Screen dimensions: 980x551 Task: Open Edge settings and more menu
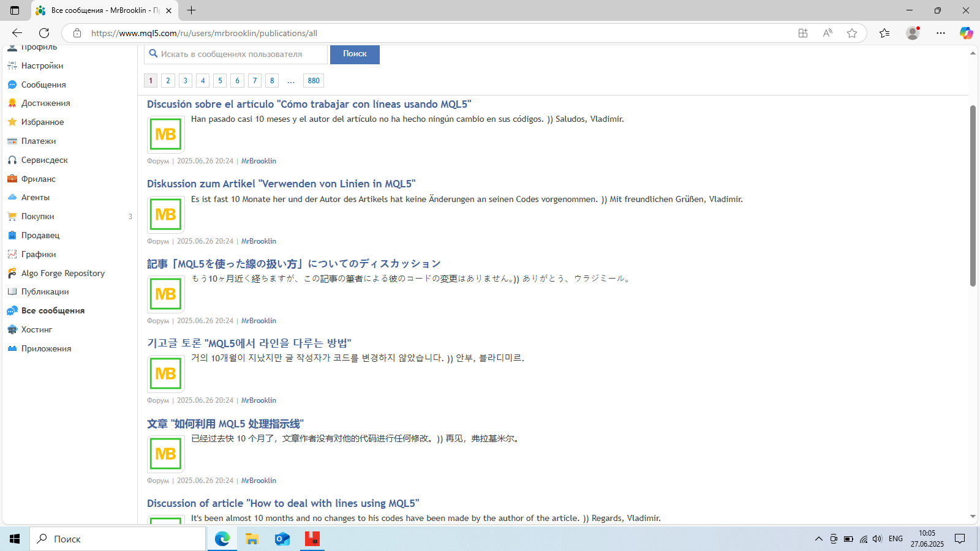click(941, 33)
